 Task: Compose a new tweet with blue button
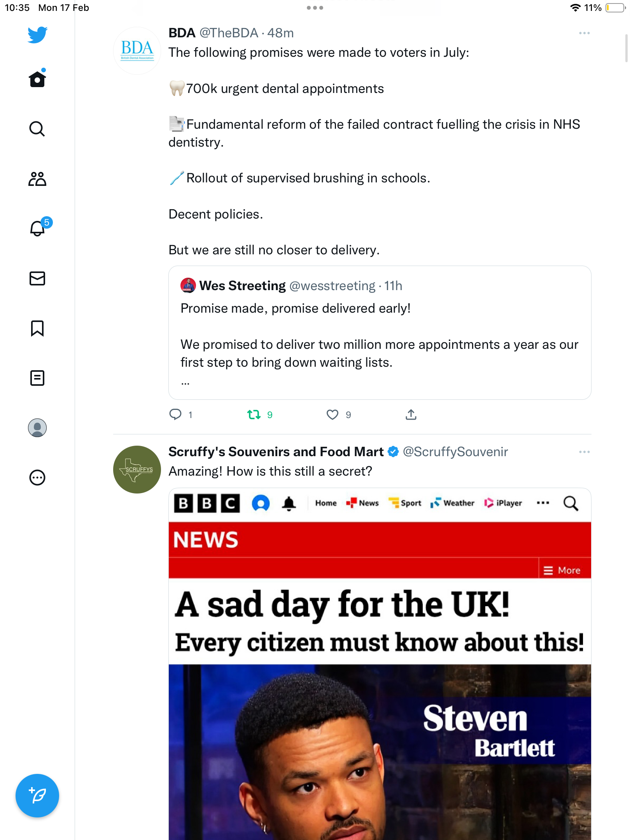[37, 796]
